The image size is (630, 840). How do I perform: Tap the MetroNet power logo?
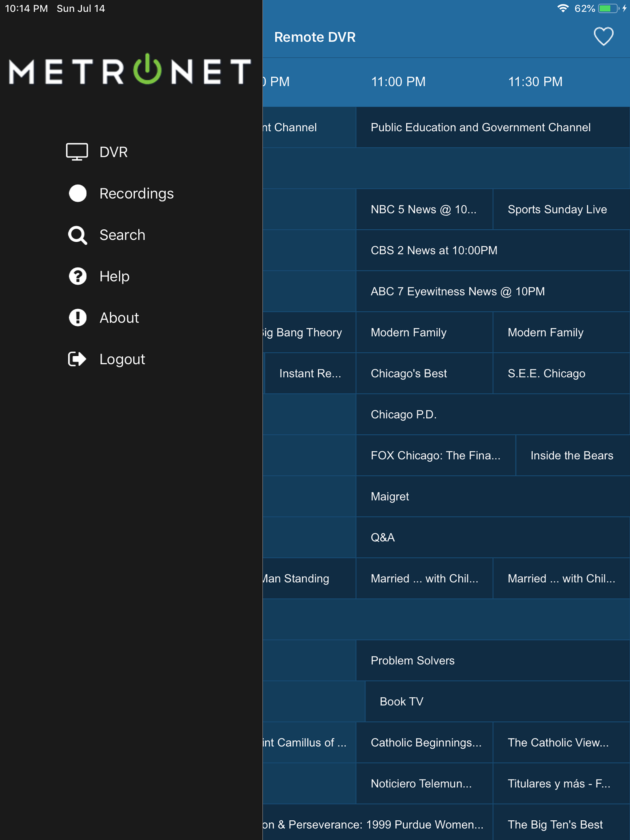click(x=129, y=70)
